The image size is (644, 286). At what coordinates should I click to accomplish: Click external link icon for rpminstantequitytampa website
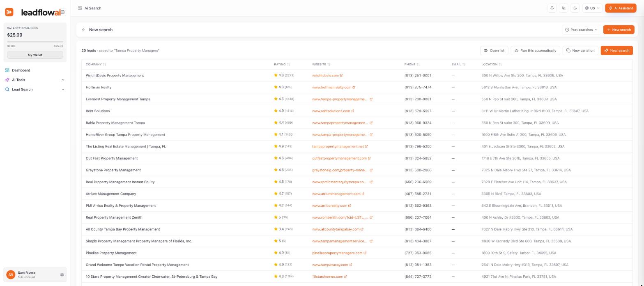[x=371, y=182]
